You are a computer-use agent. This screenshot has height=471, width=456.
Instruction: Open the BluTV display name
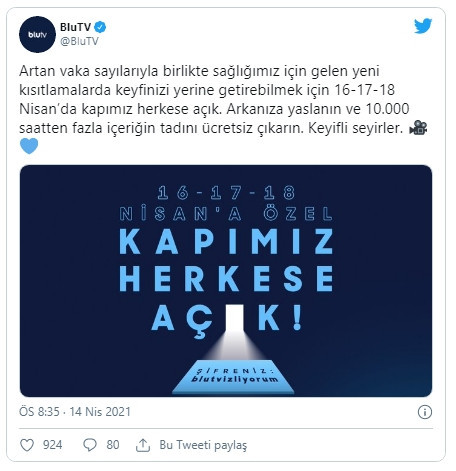coord(75,27)
